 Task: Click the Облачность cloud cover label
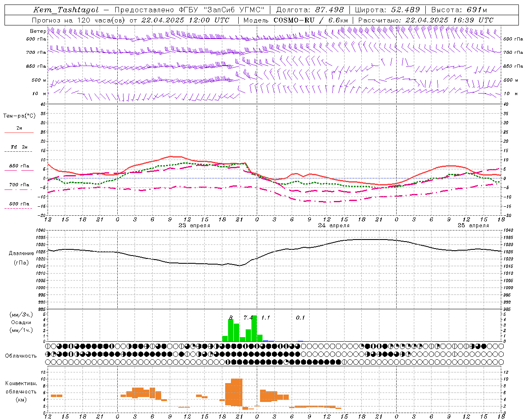(21, 356)
